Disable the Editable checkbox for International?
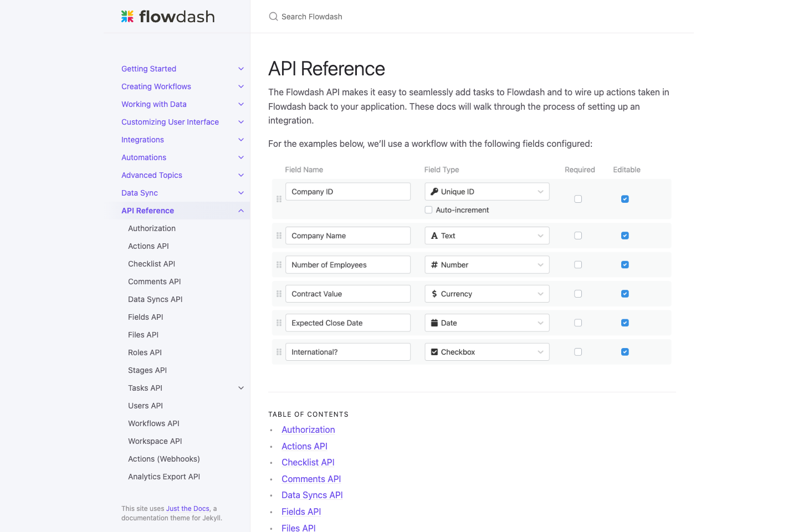Viewport: 798px width, 532px height. coord(625,351)
